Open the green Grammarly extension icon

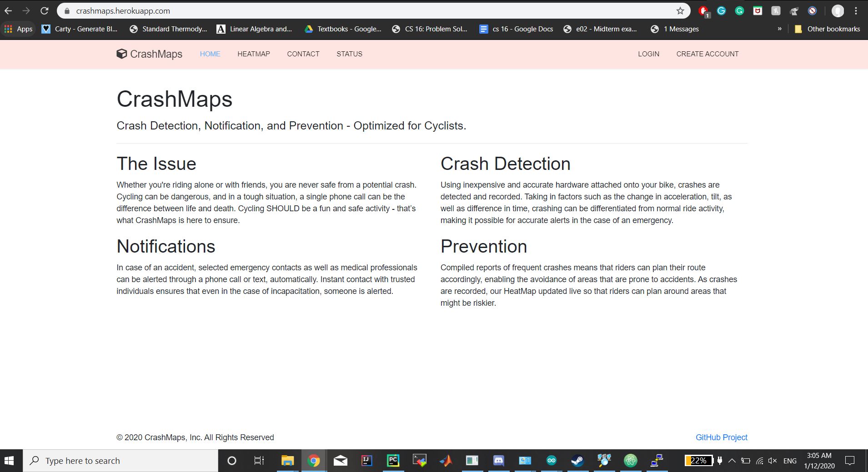click(x=740, y=11)
